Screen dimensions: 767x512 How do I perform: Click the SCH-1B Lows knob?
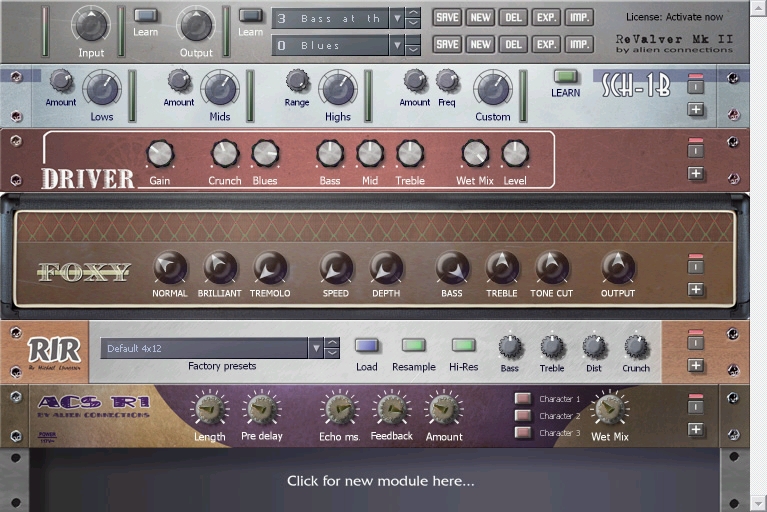click(102, 90)
